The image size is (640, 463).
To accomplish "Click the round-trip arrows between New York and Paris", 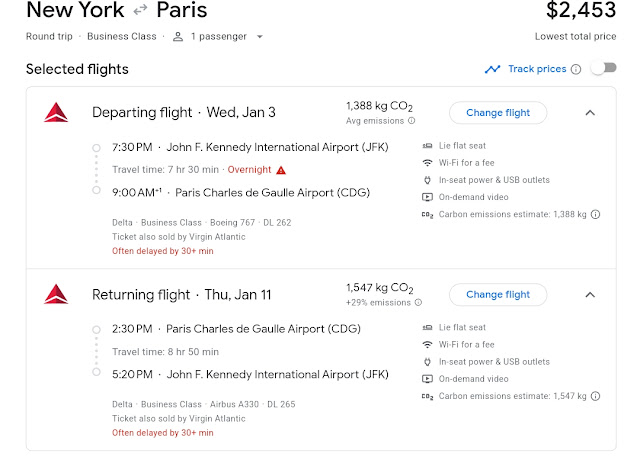I will pyautogui.click(x=141, y=11).
